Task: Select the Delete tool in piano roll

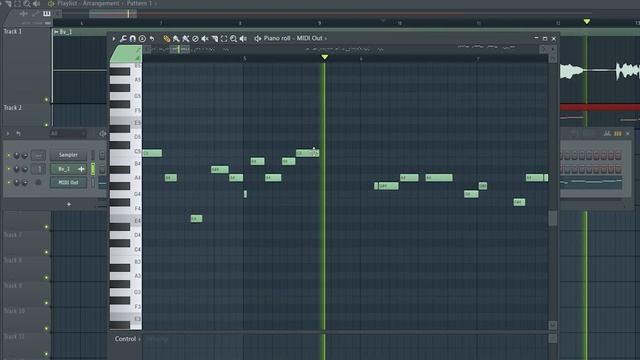Action: (195, 39)
